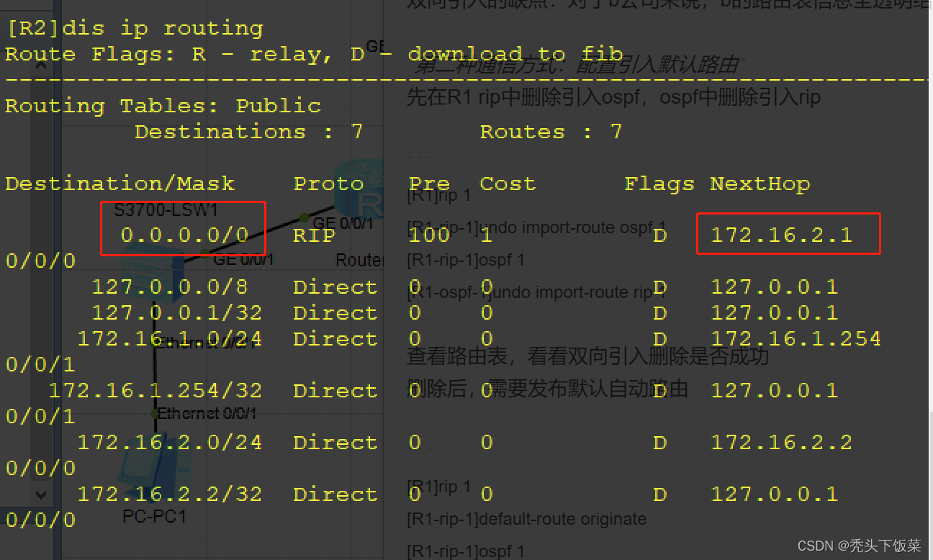Click the Direct protocol of the 172.16.2.0/24 row

click(335, 443)
